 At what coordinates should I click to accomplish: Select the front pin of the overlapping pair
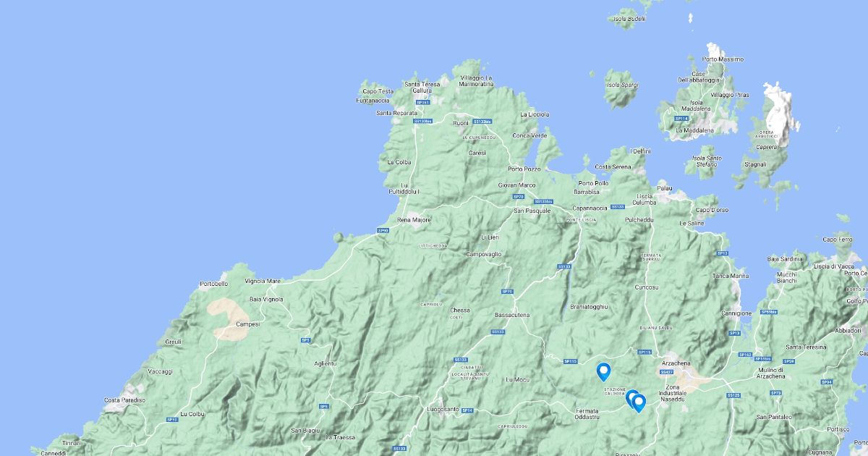point(639,403)
